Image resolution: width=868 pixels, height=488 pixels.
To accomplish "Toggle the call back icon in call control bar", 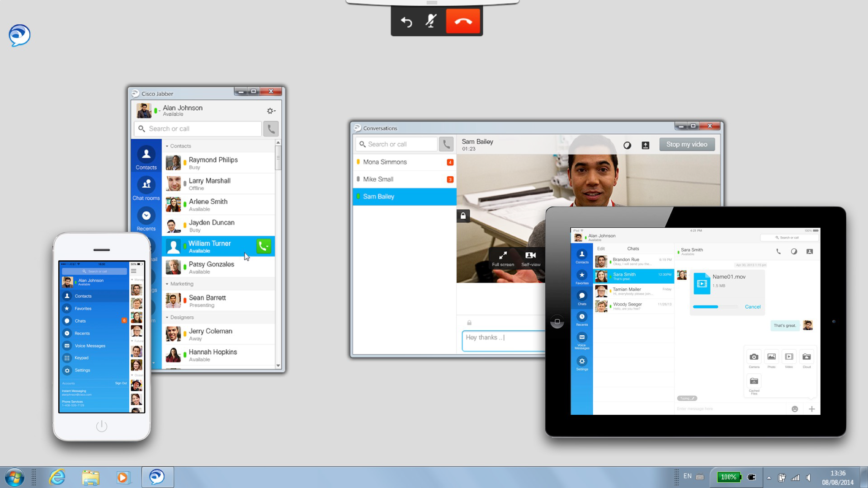I will click(406, 21).
